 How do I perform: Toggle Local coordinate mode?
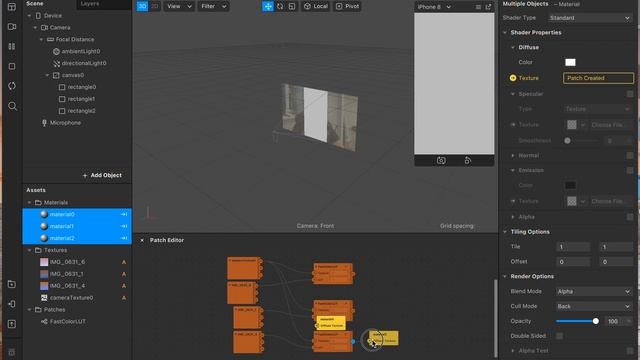(316, 6)
